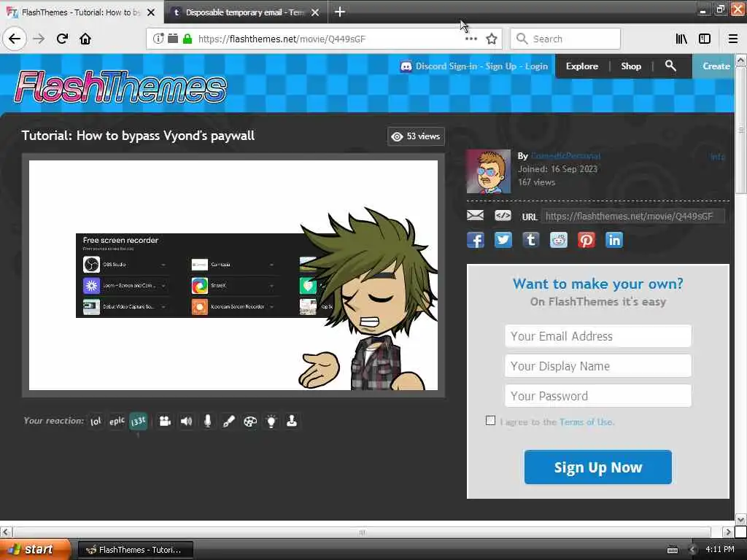
Task: Click the FlashThemes site search magnifier
Action: 670,66
